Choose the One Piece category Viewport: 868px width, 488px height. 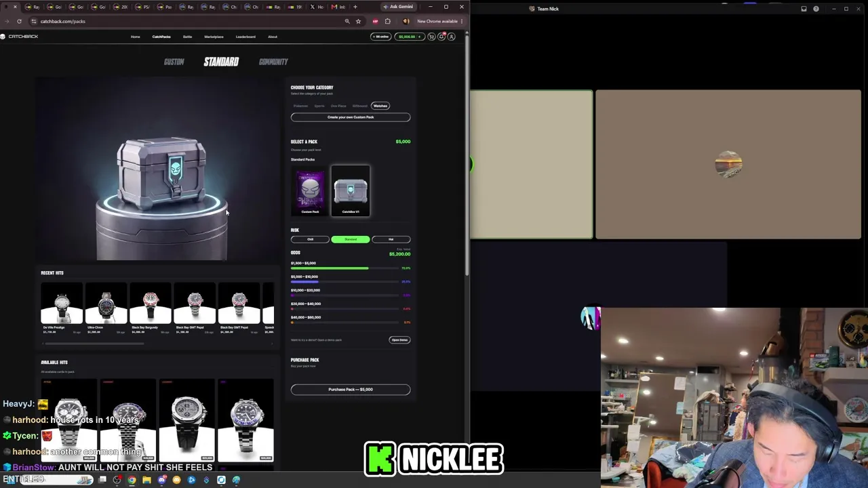pyautogui.click(x=338, y=106)
